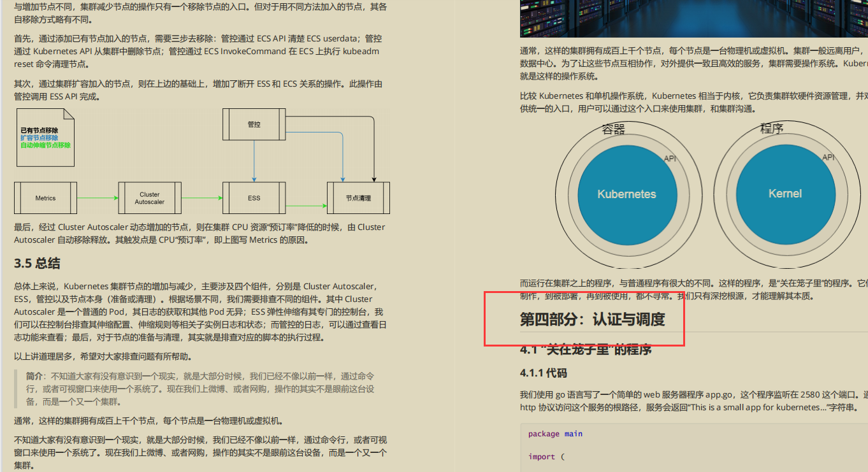
Task: Click the Kubernetes circle under 容器
Action: pyautogui.click(x=626, y=194)
